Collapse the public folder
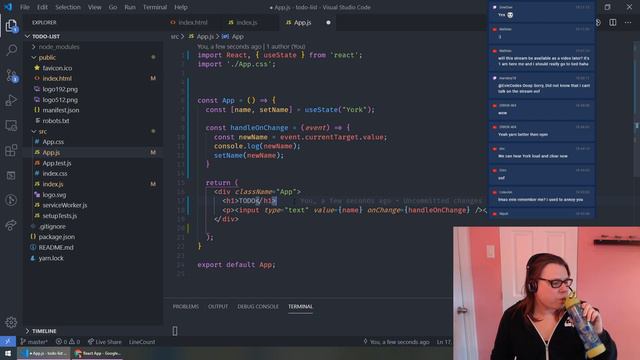Screen dimensions: 640x360 click(x=93, y=58)
